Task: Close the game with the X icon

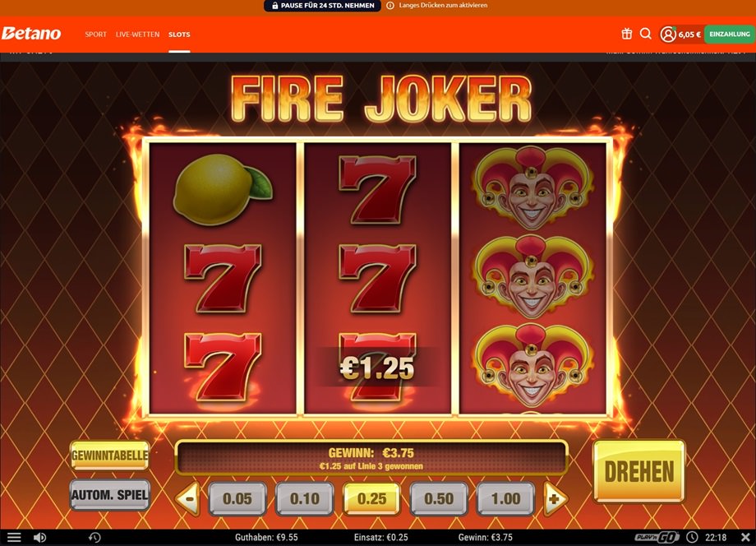Action: coord(745,537)
